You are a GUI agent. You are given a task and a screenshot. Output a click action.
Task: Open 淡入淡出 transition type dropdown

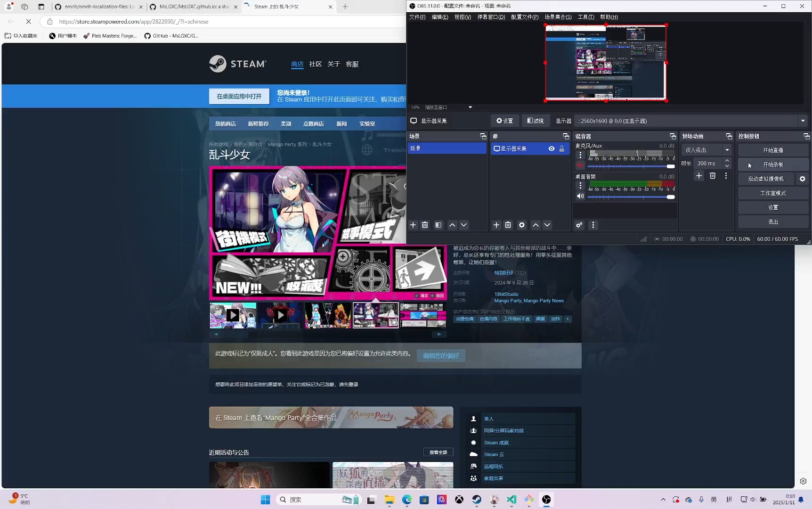point(706,150)
